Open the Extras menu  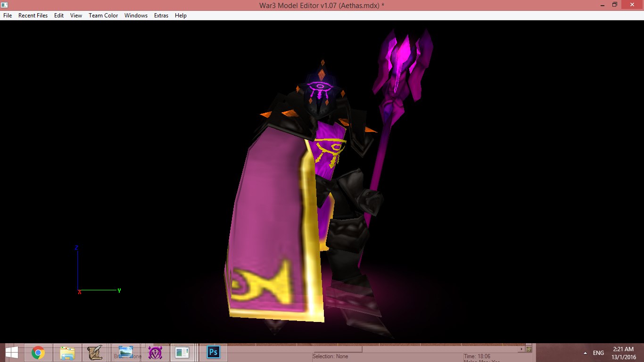pos(161,16)
